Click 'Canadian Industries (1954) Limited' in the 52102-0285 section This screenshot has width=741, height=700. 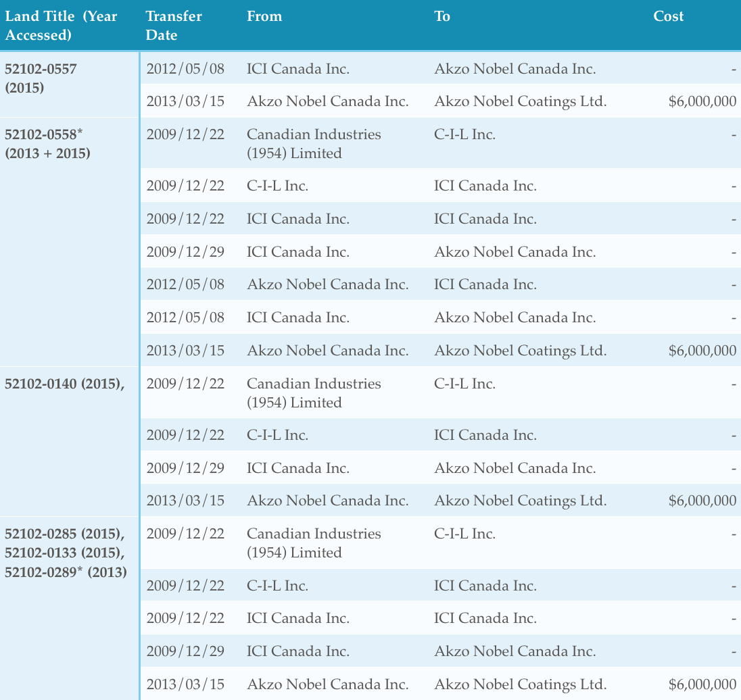314,543
